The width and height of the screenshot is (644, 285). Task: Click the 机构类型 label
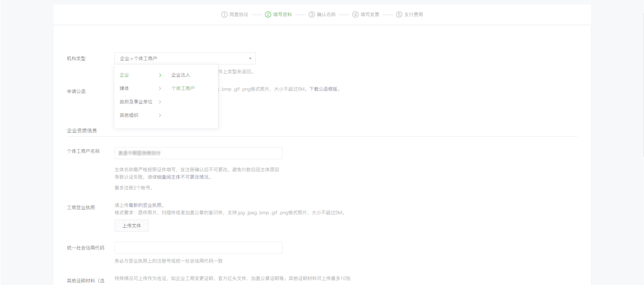(x=76, y=58)
